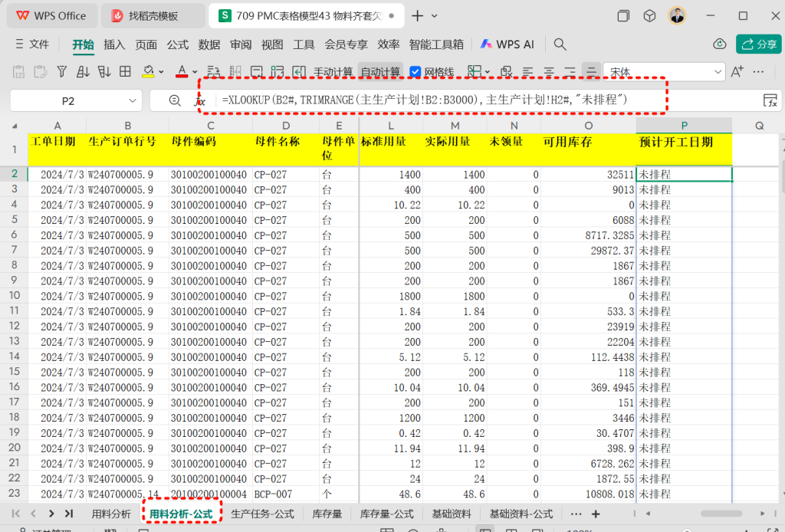785x532 pixels.
Task: Click the increase font size A+ icon
Action: tap(737, 71)
